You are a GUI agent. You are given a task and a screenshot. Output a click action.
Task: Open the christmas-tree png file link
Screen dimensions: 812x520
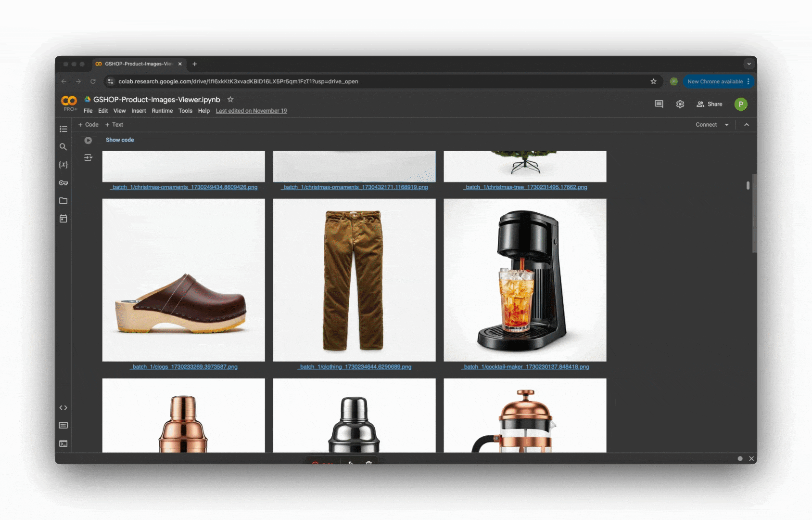pos(525,187)
